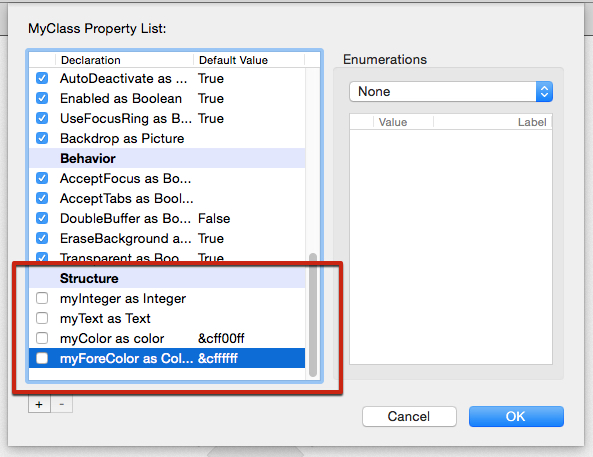Select the Behavior group row
The width and height of the screenshot is (593, 457).
pyautogui.click(x=167, y=158)
